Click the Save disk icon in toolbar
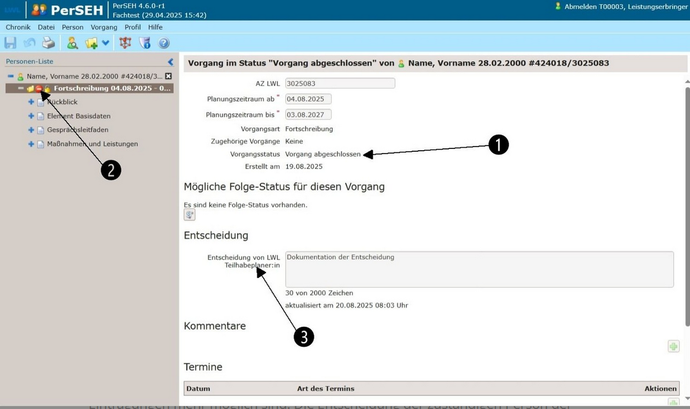The height and width of the screenshot is (409, 690). pos(11,43)
